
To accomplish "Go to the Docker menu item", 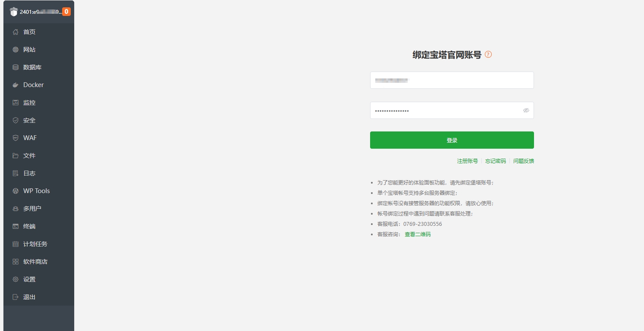I will click(x=39, y=85).
